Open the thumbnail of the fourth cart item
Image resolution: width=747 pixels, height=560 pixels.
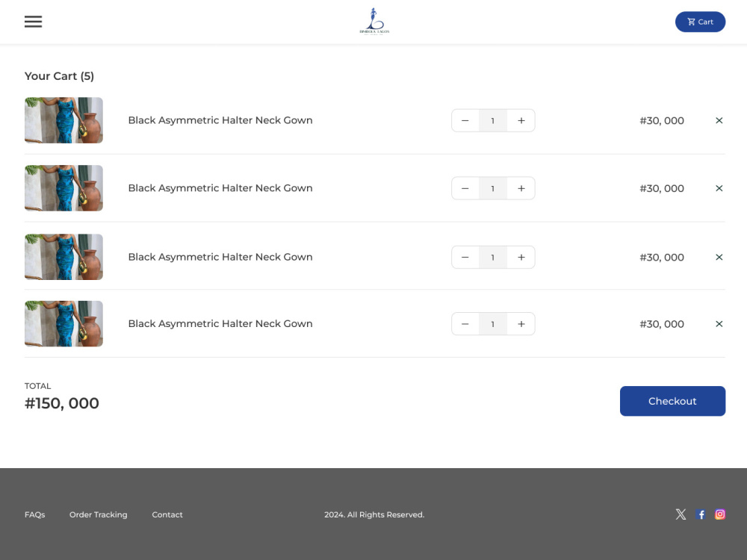[63, 323]
